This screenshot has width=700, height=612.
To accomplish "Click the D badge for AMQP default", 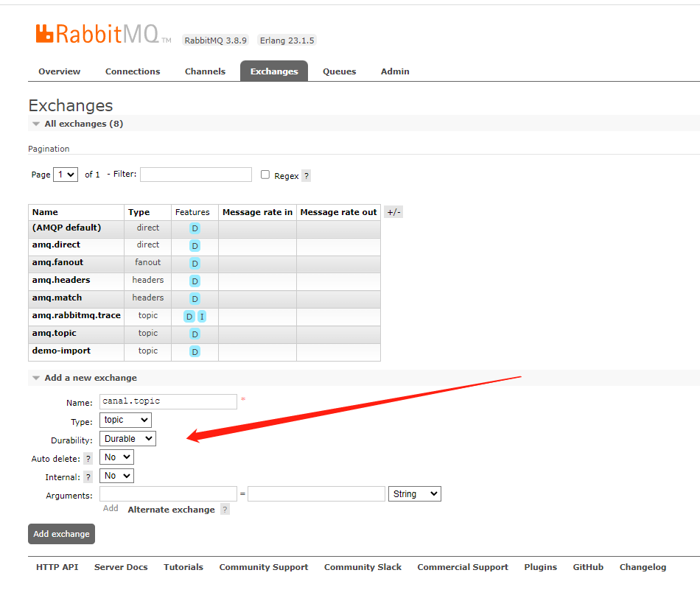I will coord(195,228).
